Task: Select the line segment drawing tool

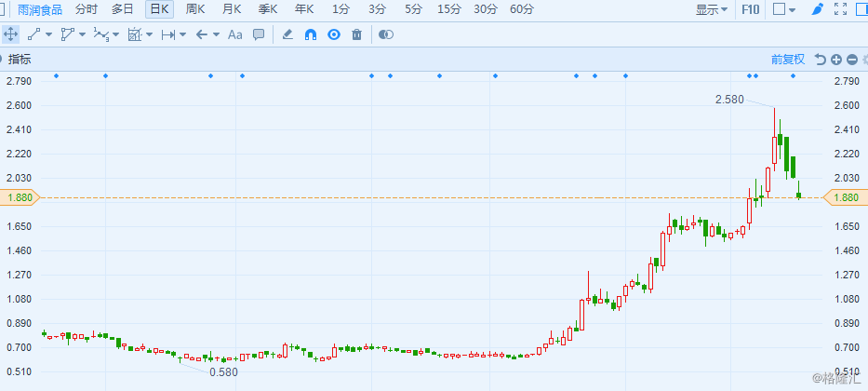Action: [33, 34]
